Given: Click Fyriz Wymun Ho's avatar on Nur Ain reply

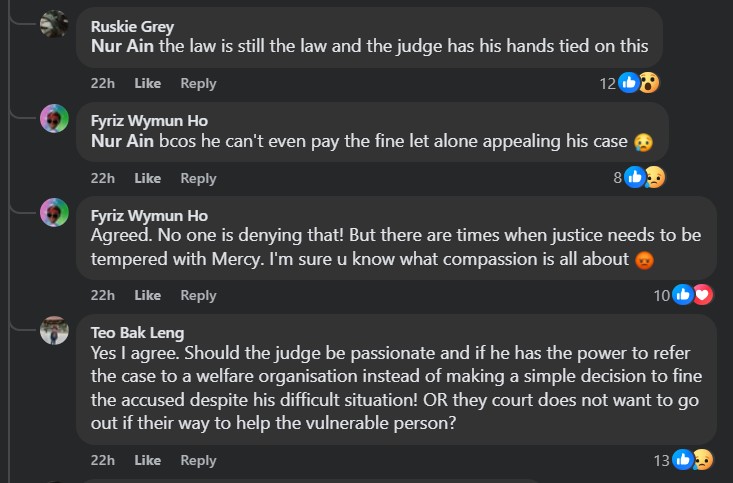Looking at the screenshot, I should 54,119.
